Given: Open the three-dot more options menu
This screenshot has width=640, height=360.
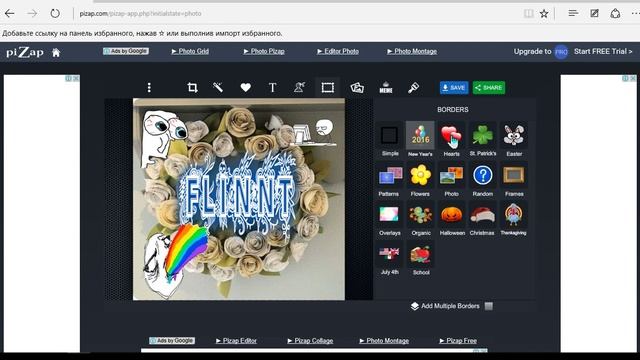Looking at the screenshot, I should [149, 87].
